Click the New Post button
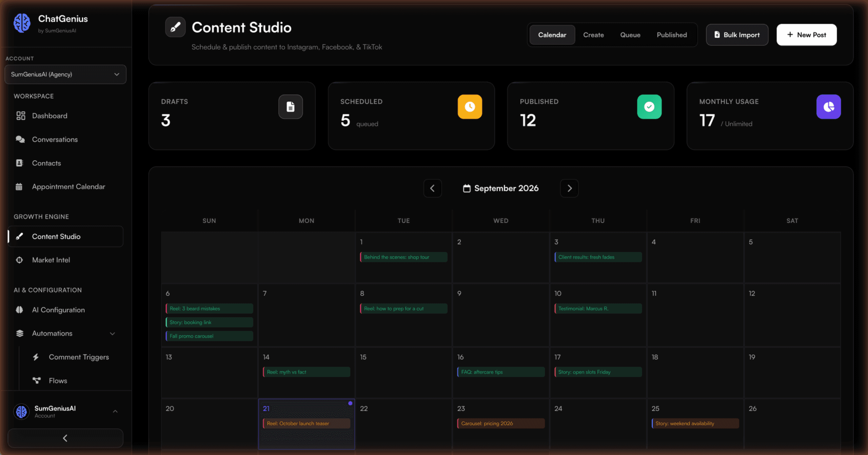Screen dimensions: 868x455 pos(807,35)
